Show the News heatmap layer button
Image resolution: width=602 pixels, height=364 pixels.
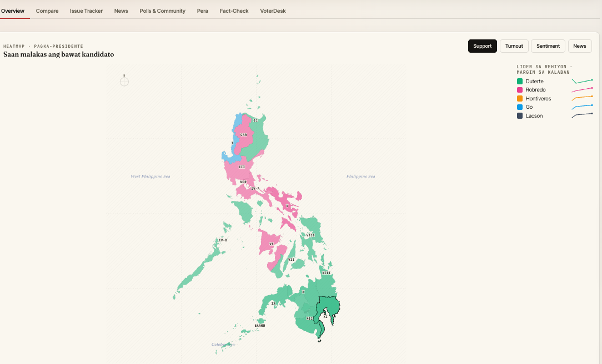(x=579, y=46)
